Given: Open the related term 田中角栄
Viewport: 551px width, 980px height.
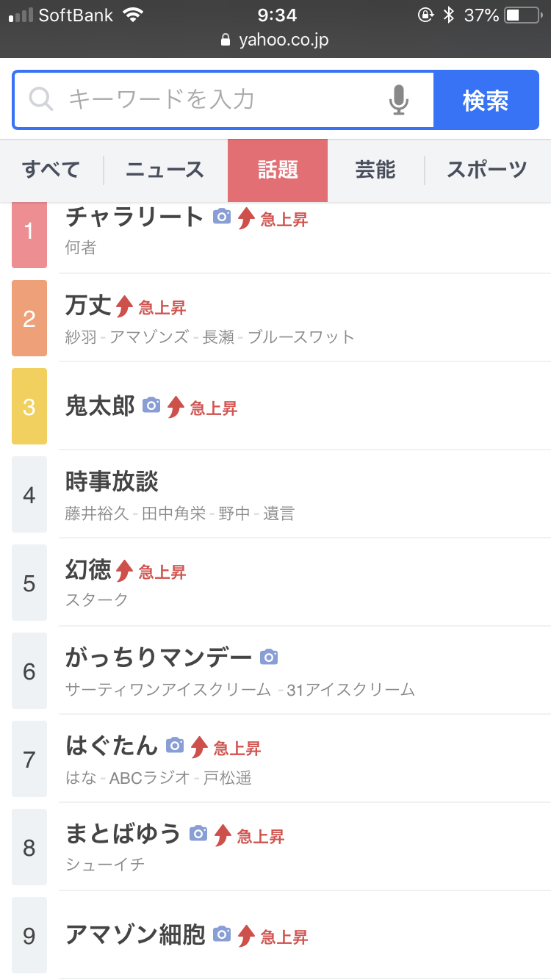Looking at the screenshot, I should tap(174, 514).
